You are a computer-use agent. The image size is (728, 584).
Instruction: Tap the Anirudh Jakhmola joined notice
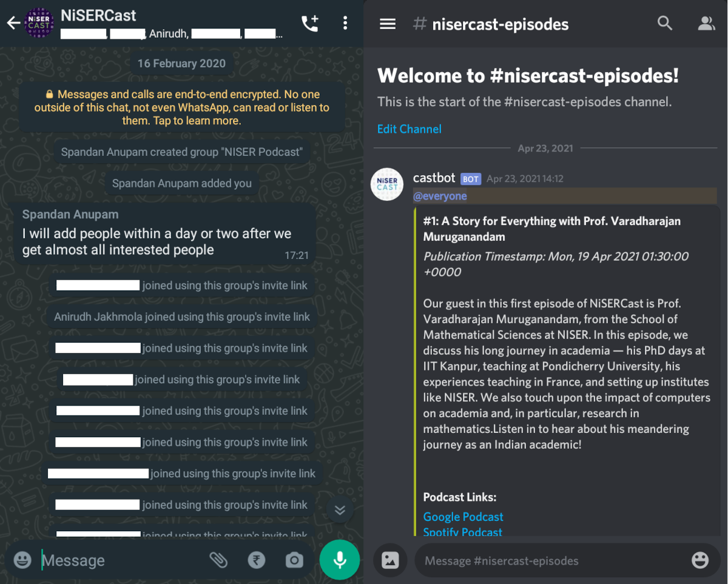pos(182,317)
